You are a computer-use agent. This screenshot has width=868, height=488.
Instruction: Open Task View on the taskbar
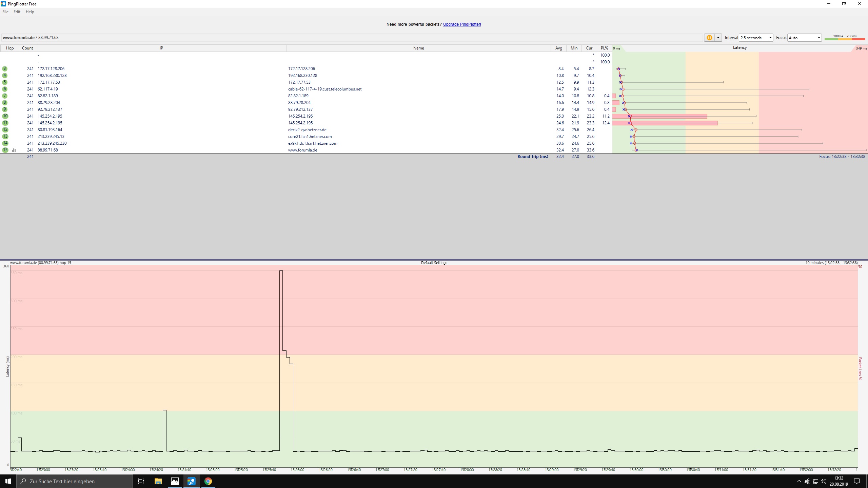click(x=141, y=481)
